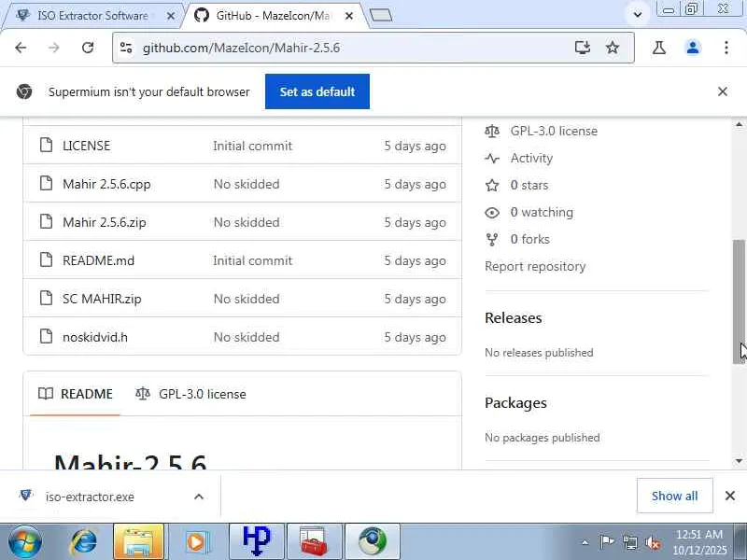View GPL-3.0 license in sidebar

554,131
